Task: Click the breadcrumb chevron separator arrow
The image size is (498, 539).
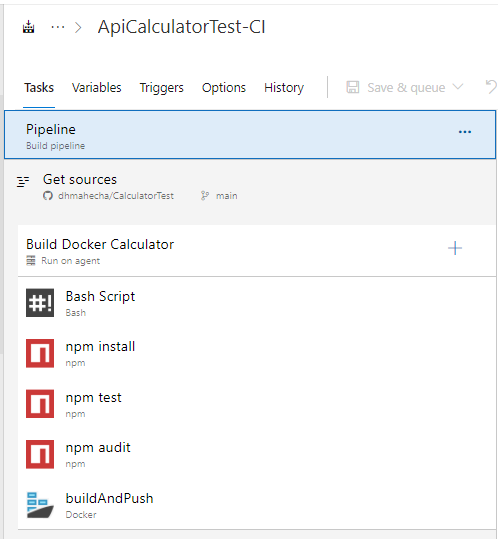Action: pyautogui.click(x=78, y=28)
